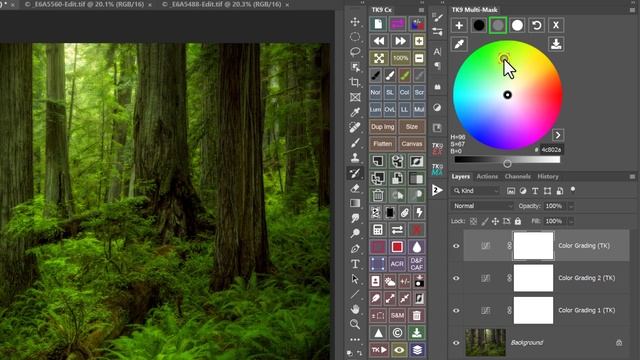Click TK9 Cx zoom-out minus icon
The width and height of the screenshot is (640, 360).
pos(419,58)
